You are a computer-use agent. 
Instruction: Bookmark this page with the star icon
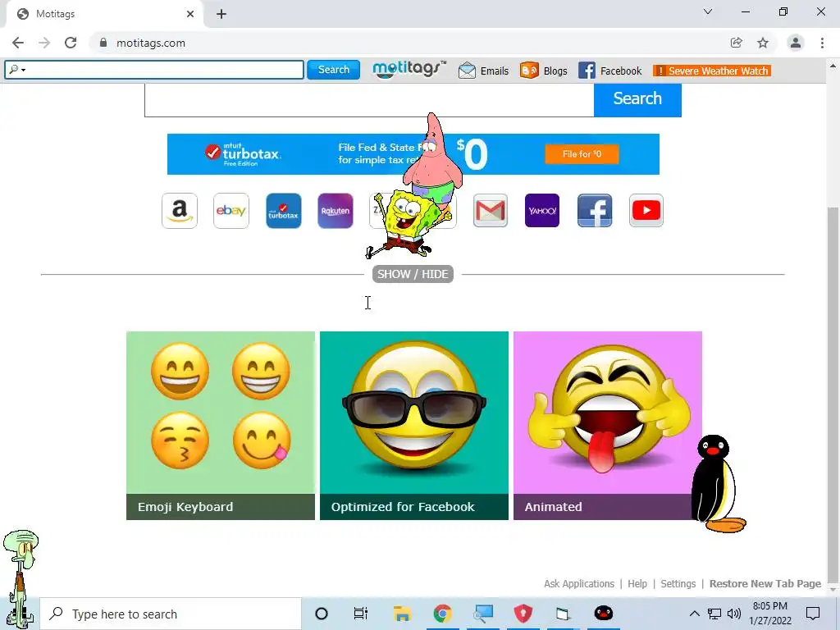click(763, 43)
